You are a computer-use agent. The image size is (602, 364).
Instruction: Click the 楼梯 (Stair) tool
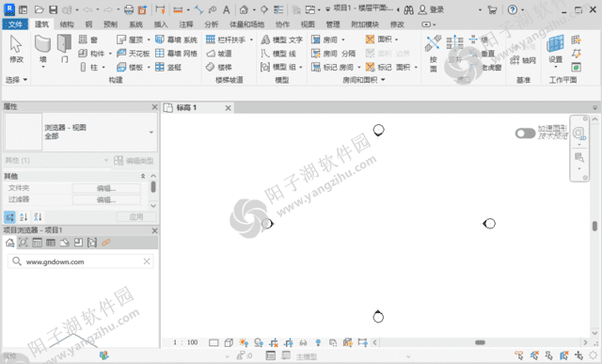(x=219, y=67)
